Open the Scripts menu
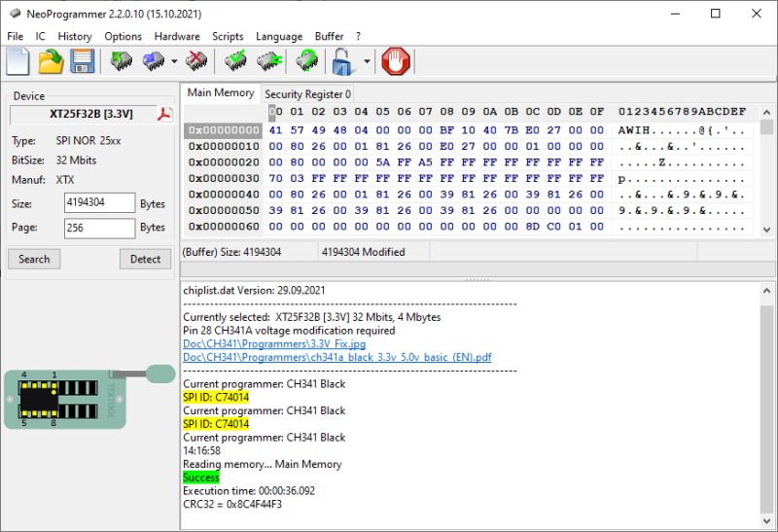The height and width of the screenshot is (532, 778). pos(228,36)
